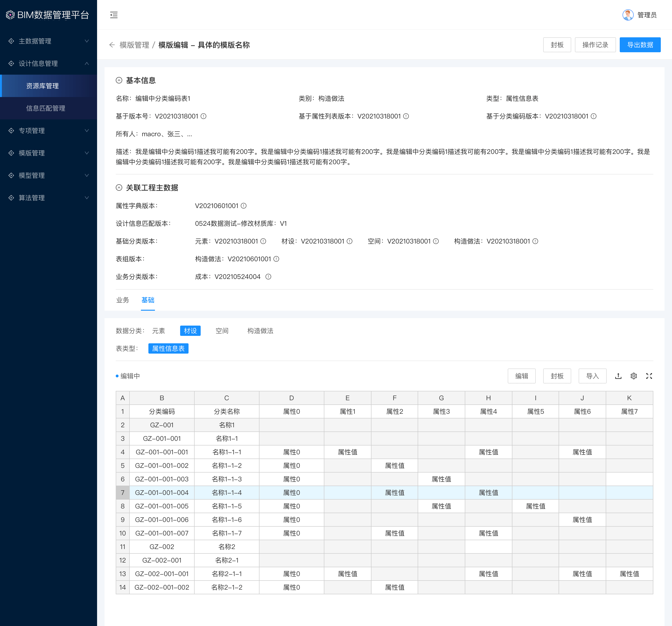Click the 管理员 user avatar
The image size is (672, 626).
pyautogui.click(x=628, y=15)
